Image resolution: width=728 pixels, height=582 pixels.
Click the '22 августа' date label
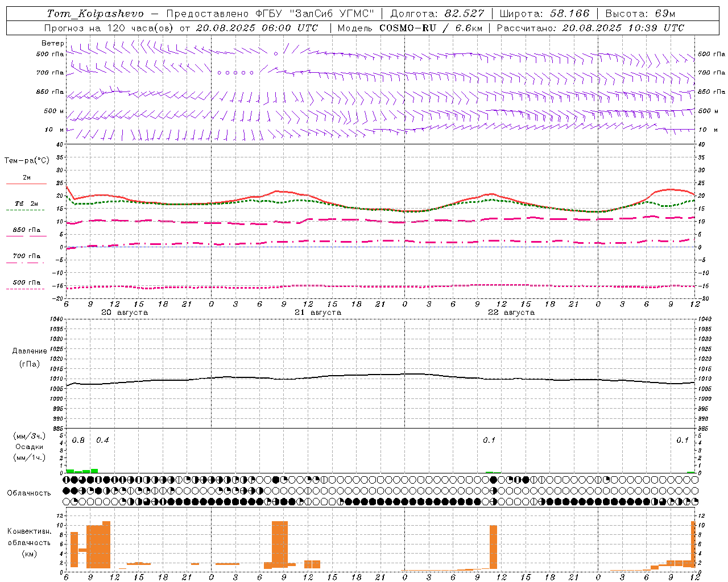(x=511, y=313)
